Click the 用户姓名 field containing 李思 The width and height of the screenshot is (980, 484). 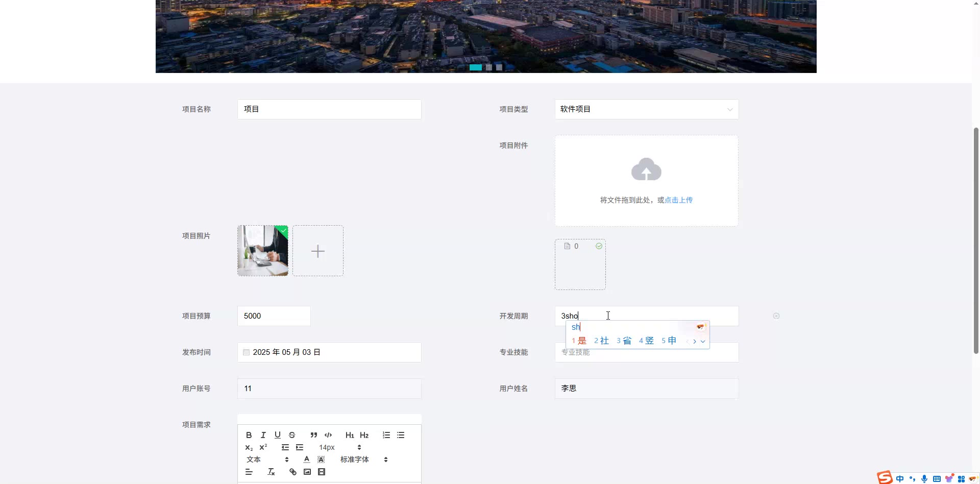click(x=646, y=389)
